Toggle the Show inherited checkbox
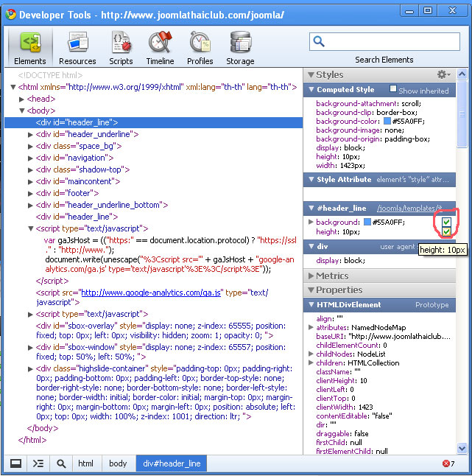This screenshot has width=472, height=476. point(393,88)
